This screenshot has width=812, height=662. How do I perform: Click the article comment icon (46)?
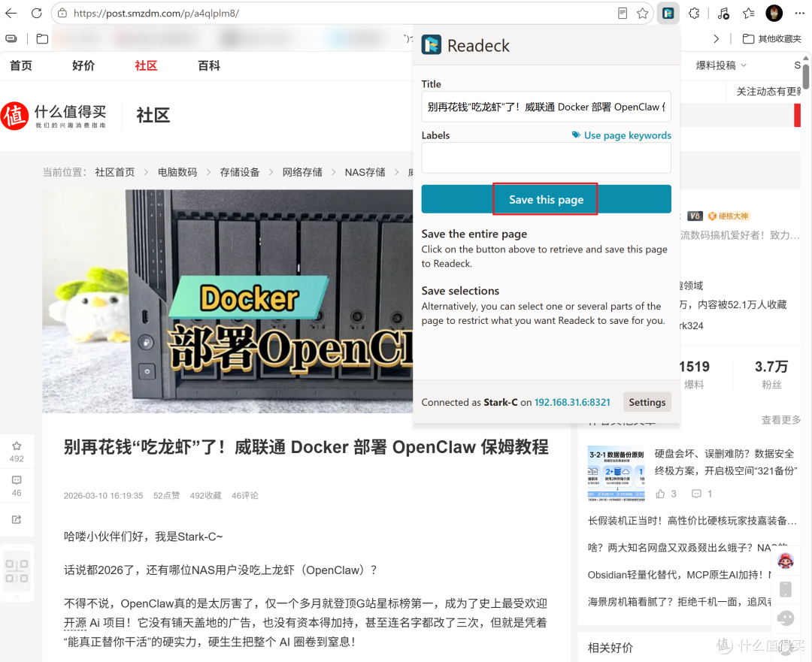pos(17,480)
